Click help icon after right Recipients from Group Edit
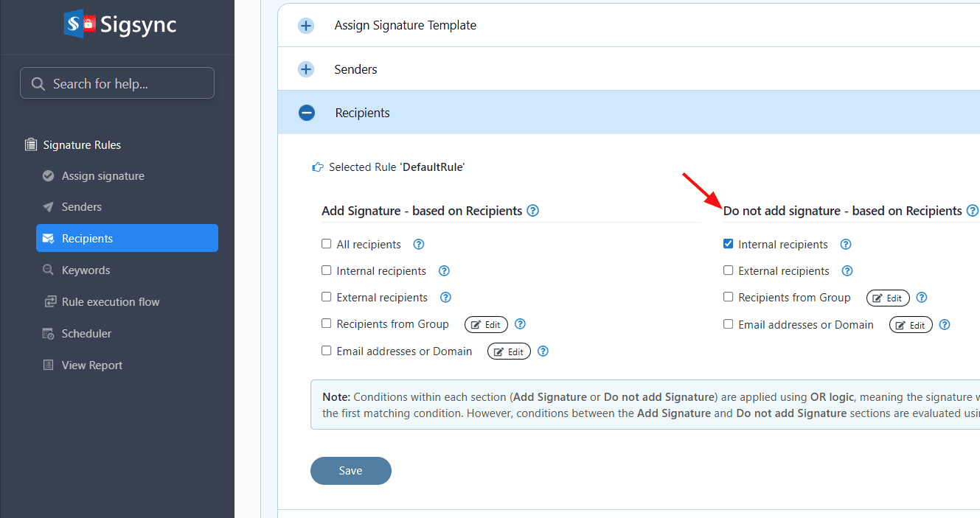This screenshot has width=980, height=518. point(922,298)
